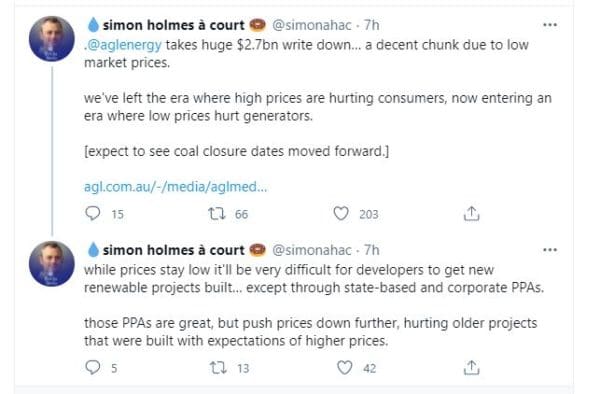Open @simonahac handle on second tweet

[x=311, y=250]
